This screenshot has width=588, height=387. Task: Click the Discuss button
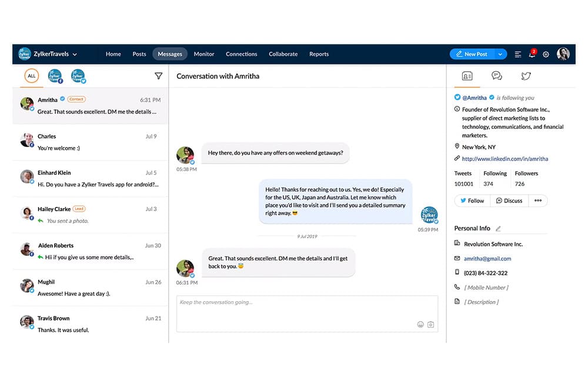coord(509,201)
